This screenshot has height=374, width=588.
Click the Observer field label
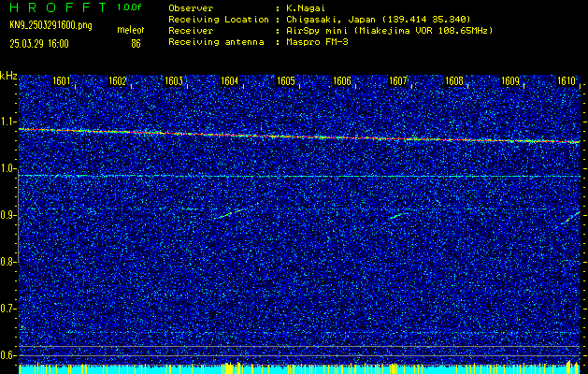pos(191,8)
